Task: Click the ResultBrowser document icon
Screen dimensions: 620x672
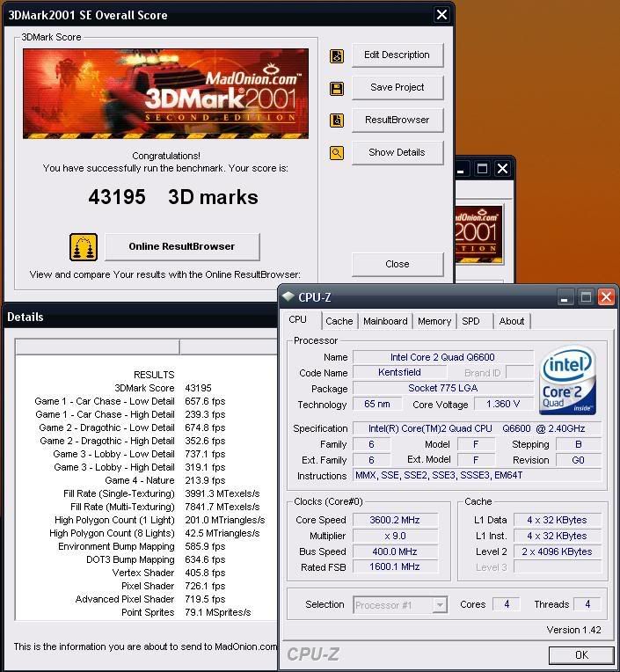Action: (336, 121)
